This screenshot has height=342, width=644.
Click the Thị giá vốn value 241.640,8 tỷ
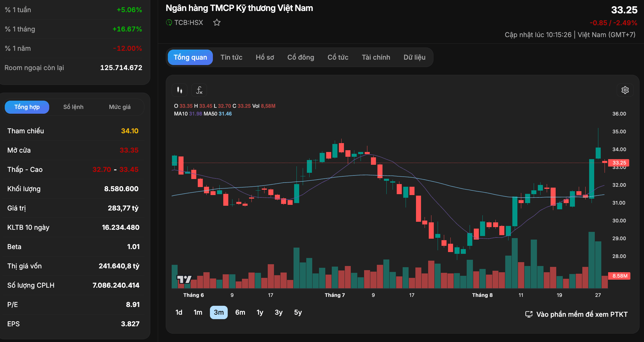coord(119,266)
